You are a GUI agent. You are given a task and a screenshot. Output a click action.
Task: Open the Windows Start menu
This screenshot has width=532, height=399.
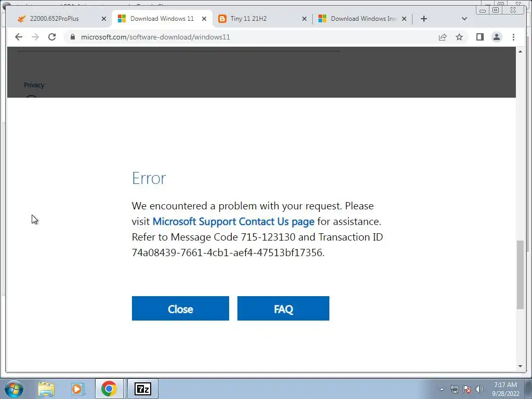point(14,389)
